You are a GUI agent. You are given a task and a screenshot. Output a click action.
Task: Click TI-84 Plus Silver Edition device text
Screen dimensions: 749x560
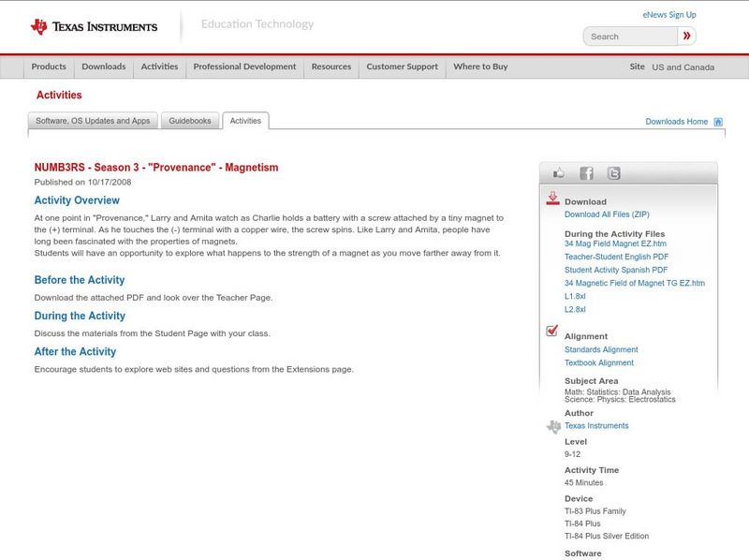(607, 536)
